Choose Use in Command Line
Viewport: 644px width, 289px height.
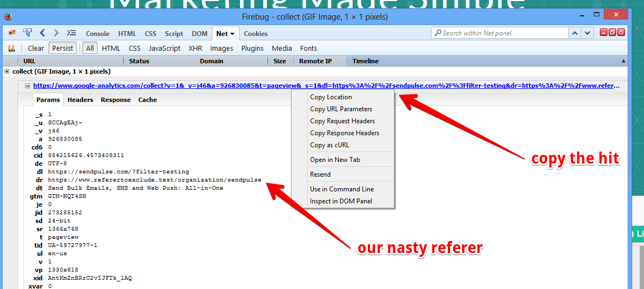coord(343,189)
